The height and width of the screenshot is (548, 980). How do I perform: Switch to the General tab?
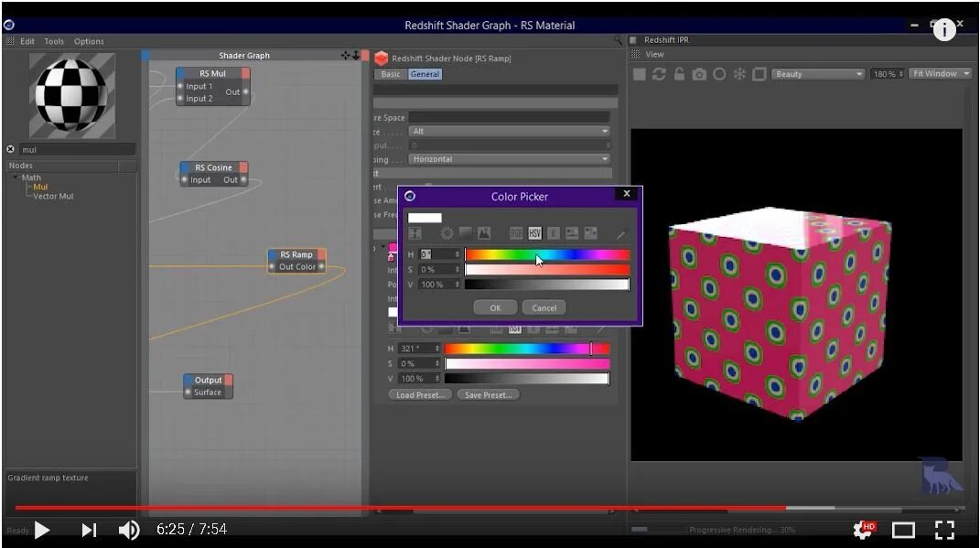pyautogui.click(x=425, y=74)
